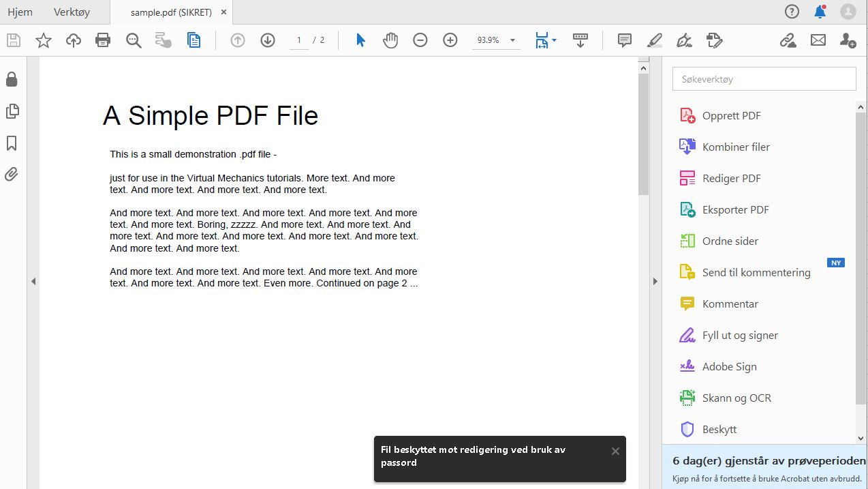868x489 pixels.
Task: Click the Søkeverktøy search field
Action: pos(764,79)
